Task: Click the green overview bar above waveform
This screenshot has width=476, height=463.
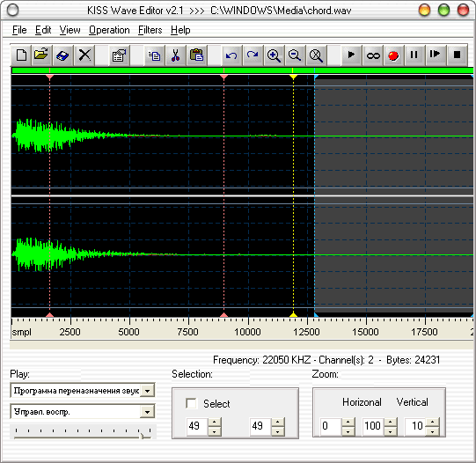Action: click(242, 70)
